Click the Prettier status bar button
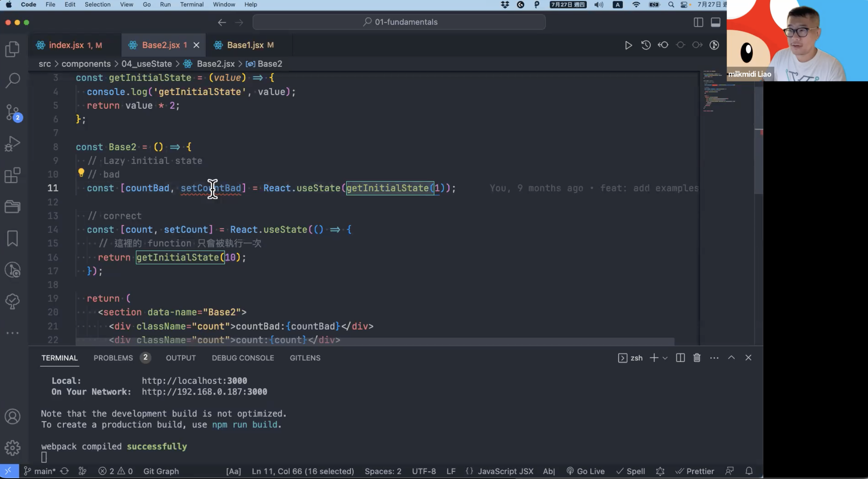Screen dimensions: 868x479 point(695,471)
